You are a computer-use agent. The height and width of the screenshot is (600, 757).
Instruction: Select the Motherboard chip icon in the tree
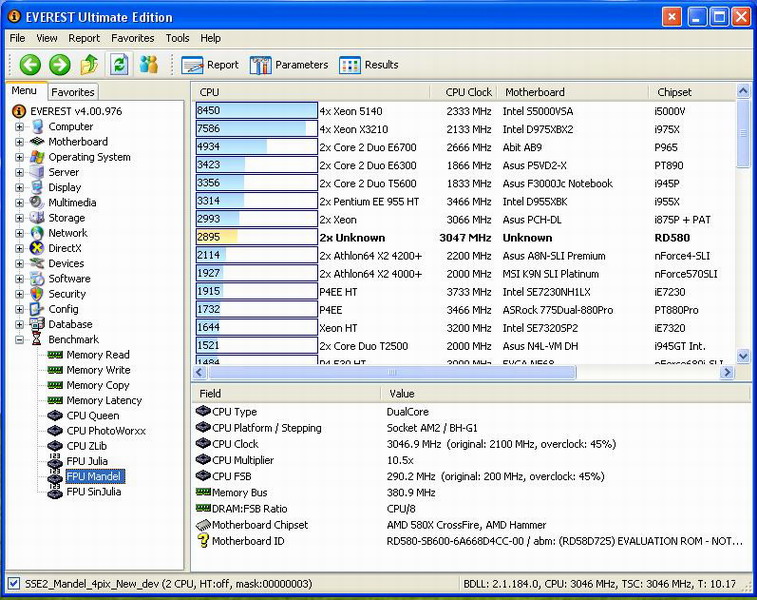pyautogui.click(x=37, y=141)
